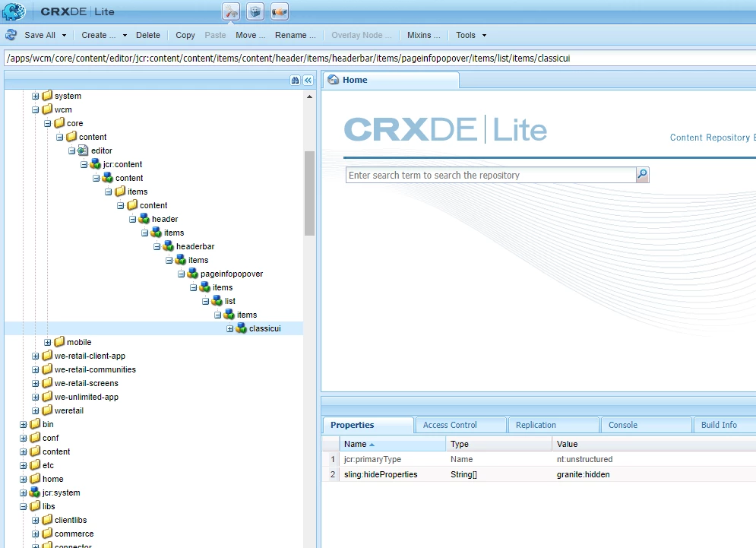Select the Properties tab
This screenshot has height=548, width=756.
coord(368,425)
